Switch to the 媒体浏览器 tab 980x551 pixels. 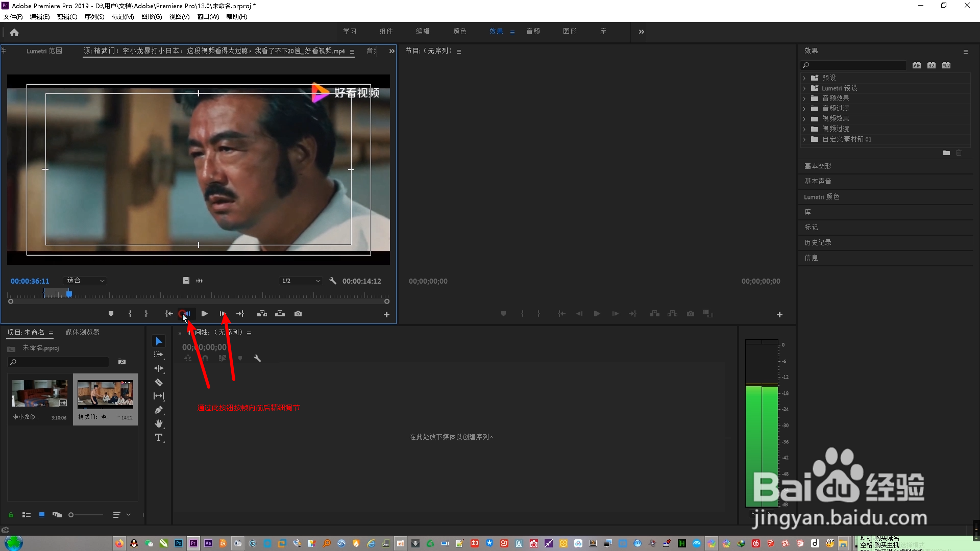tap(82, 332)
